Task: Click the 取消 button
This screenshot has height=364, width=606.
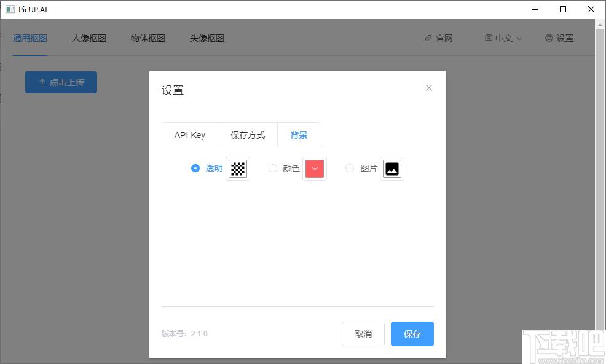Action: (363, 334)
